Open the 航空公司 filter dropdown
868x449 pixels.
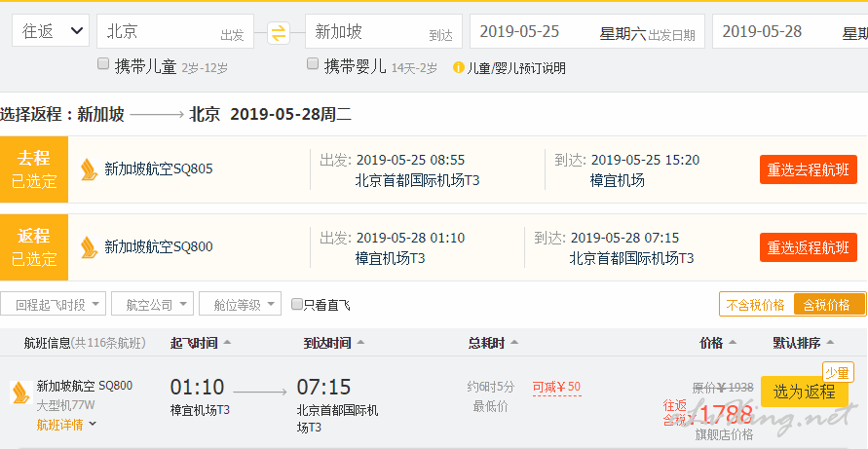point(152,304)
